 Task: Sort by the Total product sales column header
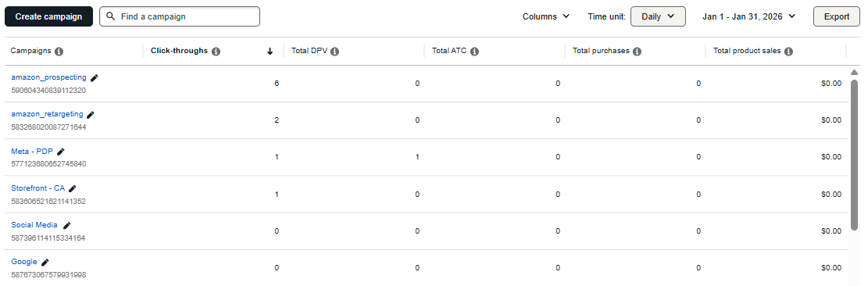tap(747, 51)
